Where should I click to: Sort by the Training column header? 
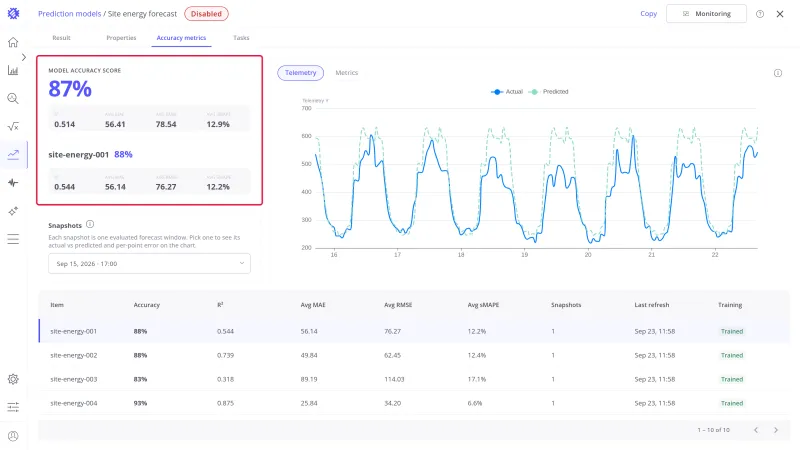point(730,305)
